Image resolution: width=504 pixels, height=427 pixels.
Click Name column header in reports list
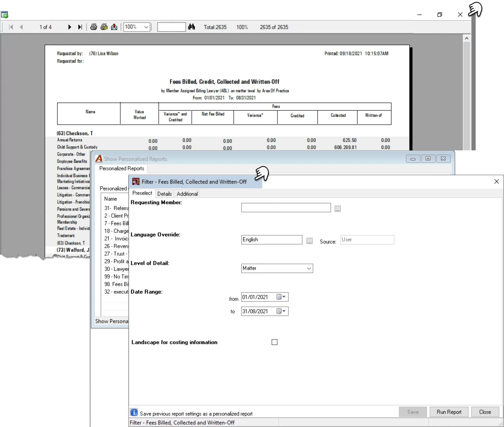(x=110, y=199)
